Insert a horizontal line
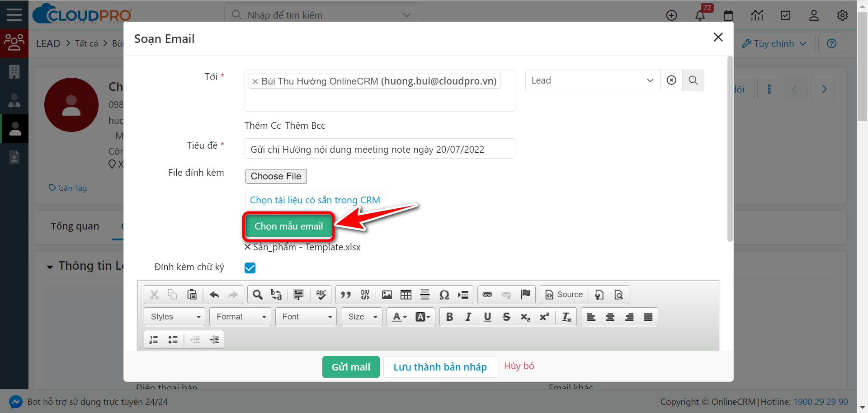This screenshot has height=413, width=868. 425,295
